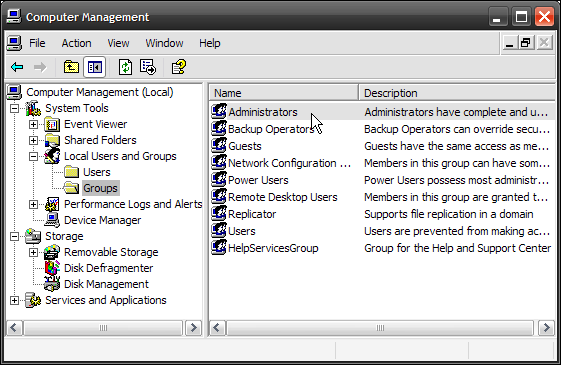Viewport: 561px width, 365px height.
Task: Click the Storage icon in tree
Action: pyautogui.click(x=33, y=236)
